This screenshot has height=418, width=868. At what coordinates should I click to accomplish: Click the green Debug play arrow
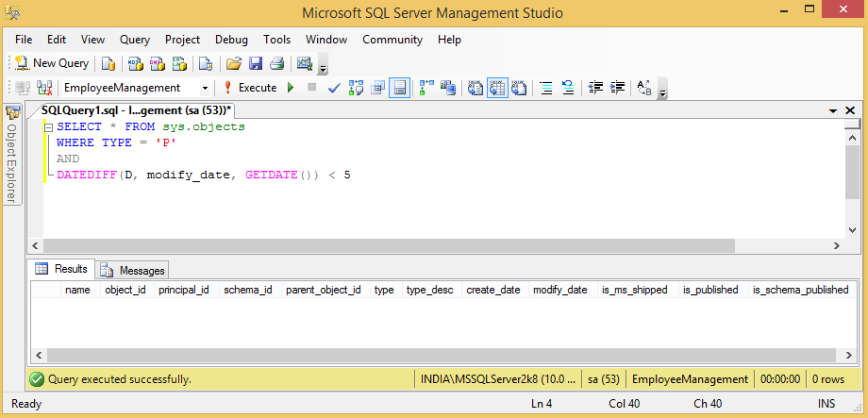tap(291, 88)
